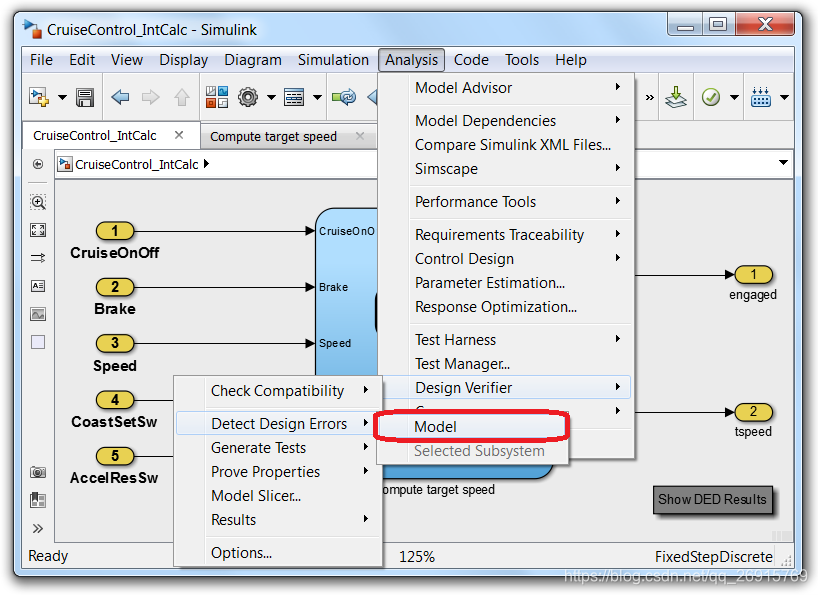Open the Diagram menu
818x595 pixels.
click(x=253, y=60)
